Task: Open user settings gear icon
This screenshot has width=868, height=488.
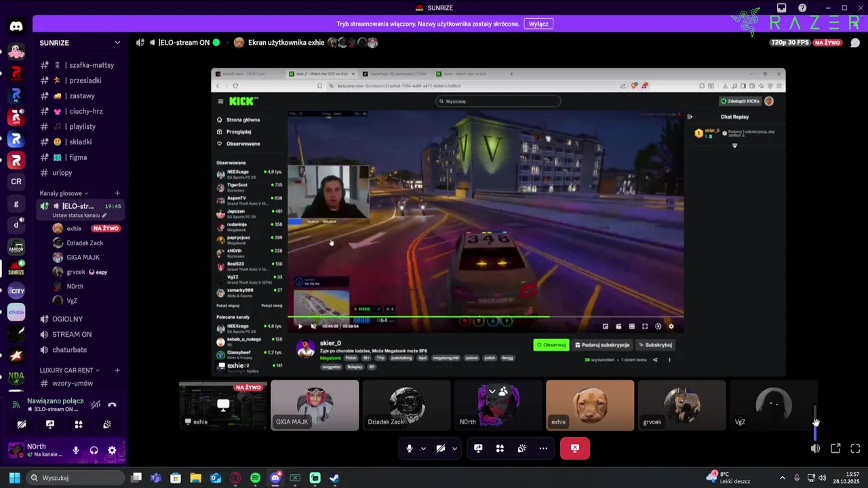Action: coord(112,450)
